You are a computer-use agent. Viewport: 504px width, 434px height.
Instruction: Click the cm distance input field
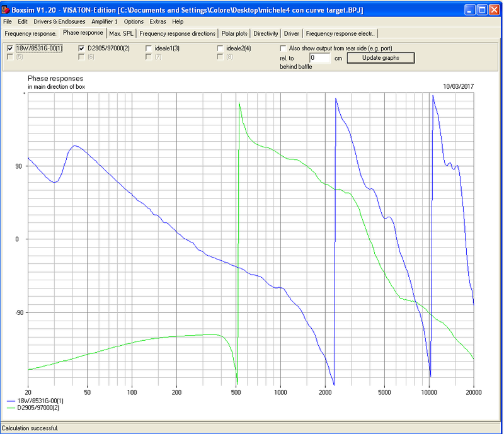pyautogui.click(x=320, y=58)
